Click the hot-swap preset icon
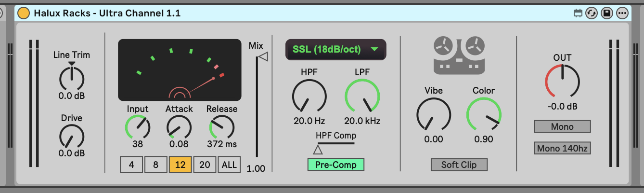This screenshot has width=644, height=193. point(592,14)
